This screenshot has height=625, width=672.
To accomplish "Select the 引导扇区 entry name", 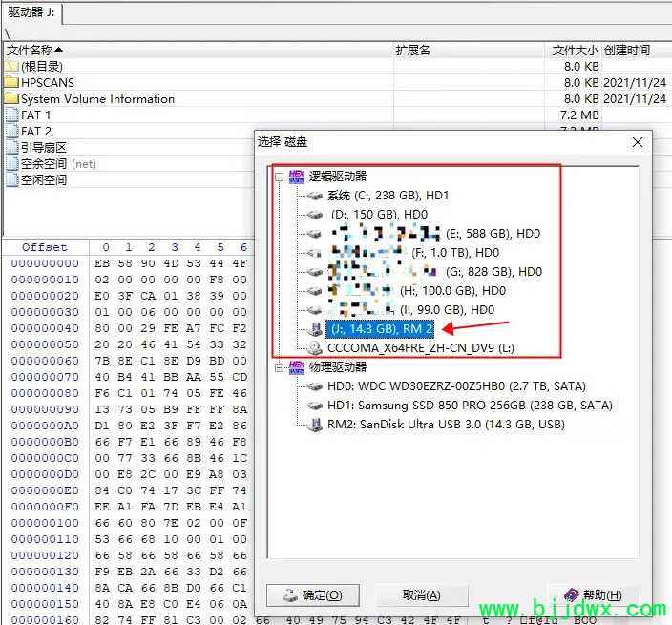I will coord(44,147).
